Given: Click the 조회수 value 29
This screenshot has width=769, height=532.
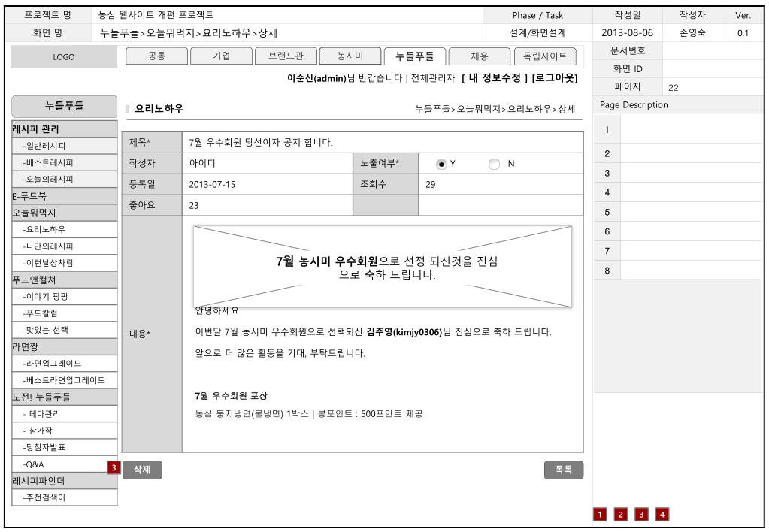Looking at the screenshot, I should point(431,184).
